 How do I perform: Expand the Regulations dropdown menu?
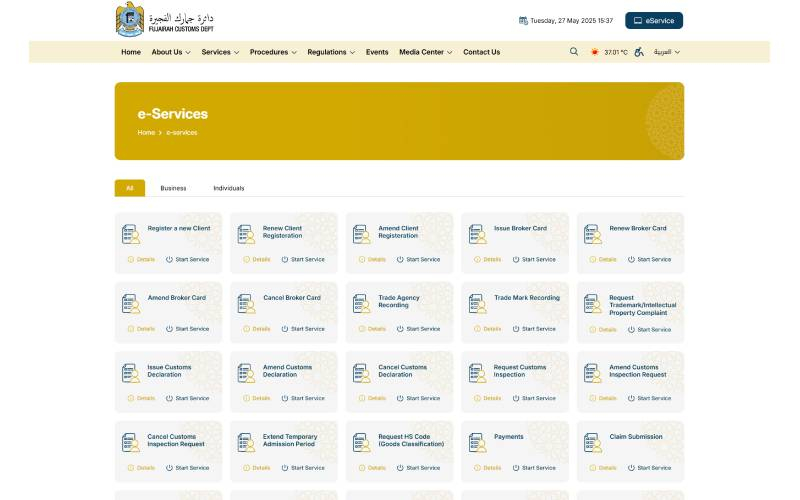[x=331, y=52]
